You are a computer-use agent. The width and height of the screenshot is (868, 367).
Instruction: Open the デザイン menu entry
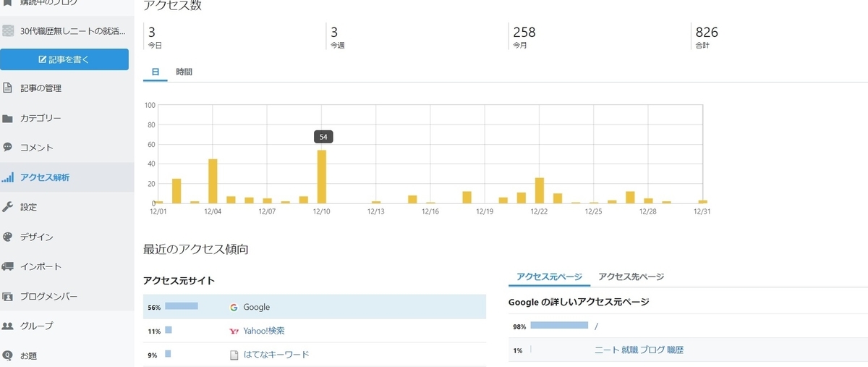pyautogui.click(x=37, y=237)
